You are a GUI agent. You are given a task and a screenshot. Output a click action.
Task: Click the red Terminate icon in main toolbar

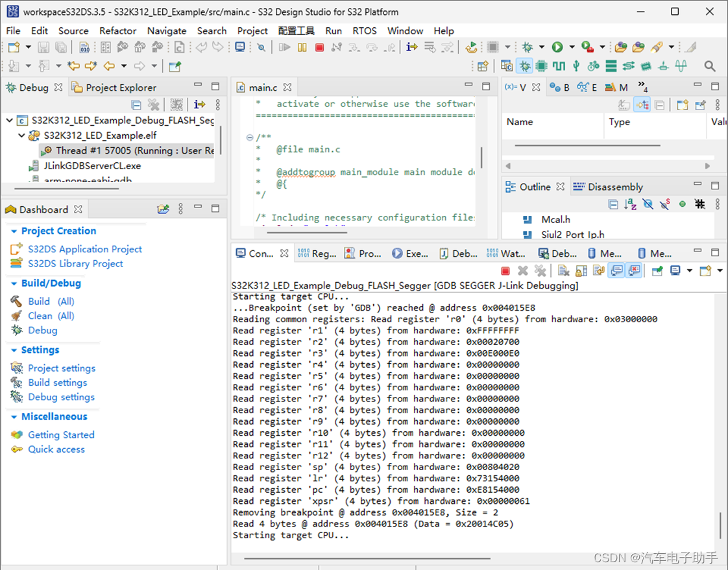[x=319, y=47]
